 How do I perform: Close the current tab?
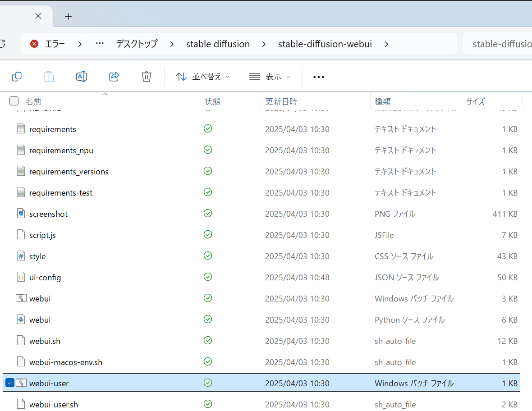tap(38, 16)
